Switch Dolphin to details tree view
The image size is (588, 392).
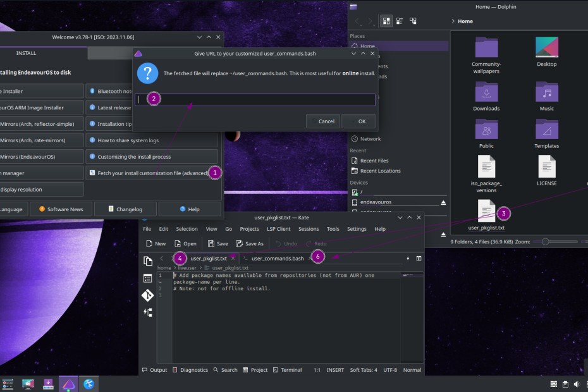click(413, 21)
